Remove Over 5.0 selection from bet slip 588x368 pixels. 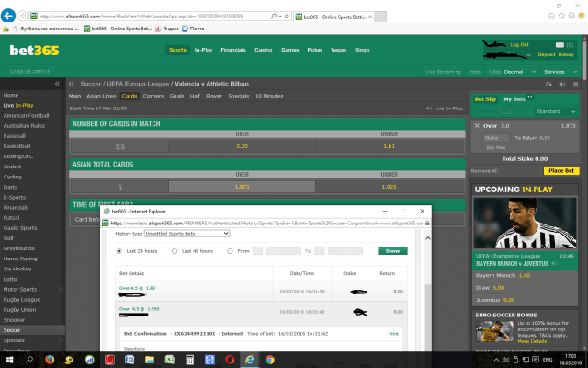[x=477, y=126]
